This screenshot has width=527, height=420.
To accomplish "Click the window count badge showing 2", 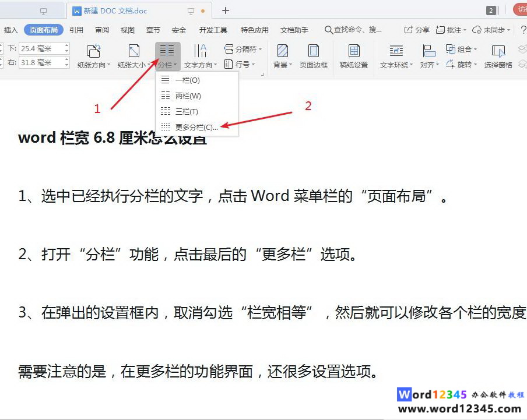I will 491,10.
